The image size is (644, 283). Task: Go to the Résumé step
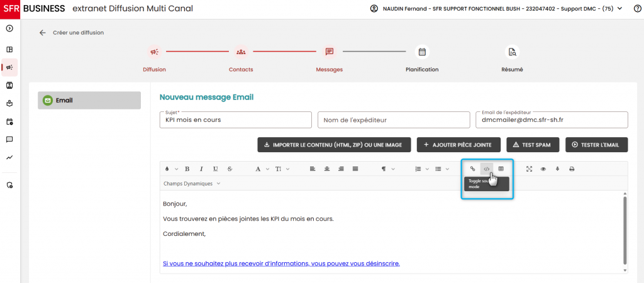coord(512,58)
